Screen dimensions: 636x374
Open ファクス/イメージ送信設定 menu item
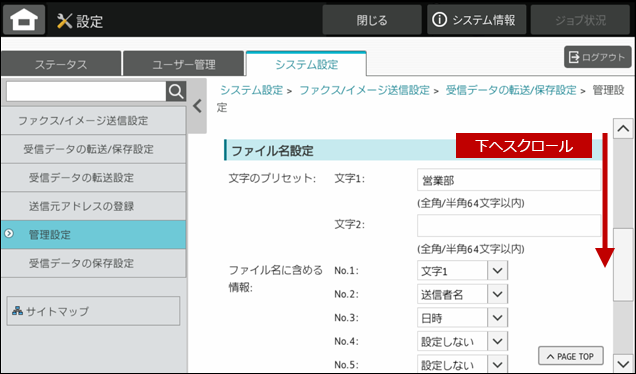pyautogui.click(x=94, y=120)
